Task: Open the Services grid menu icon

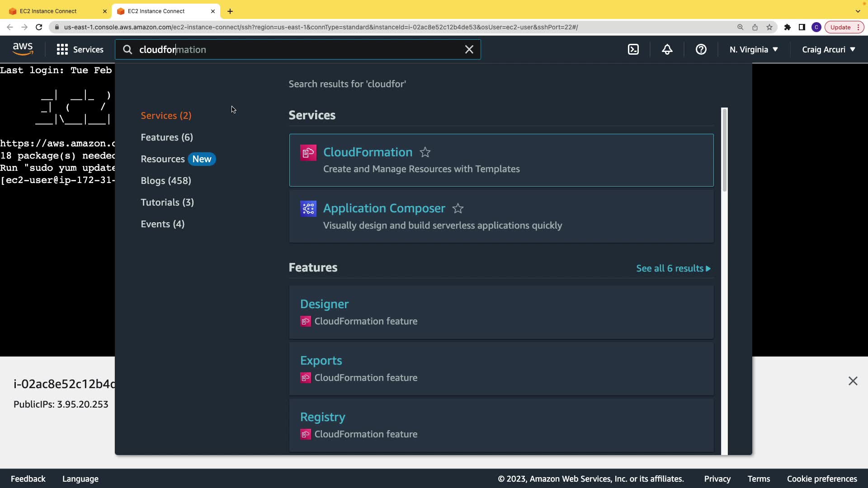Action: click(x=62, y=50)
